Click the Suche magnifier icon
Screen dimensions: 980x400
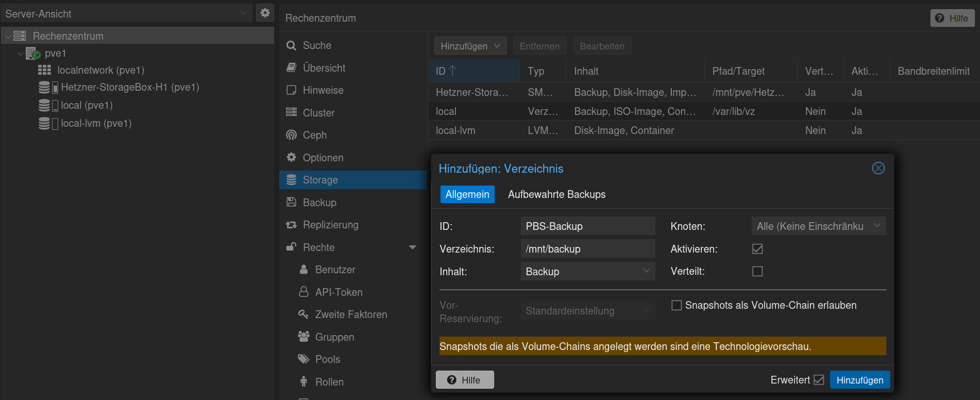coord(291,45)
